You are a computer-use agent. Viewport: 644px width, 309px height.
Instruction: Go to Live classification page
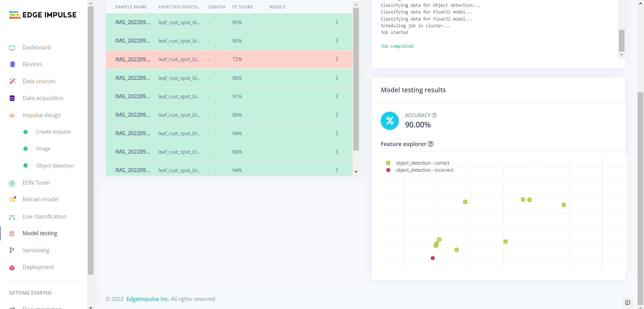pos(44,216)
